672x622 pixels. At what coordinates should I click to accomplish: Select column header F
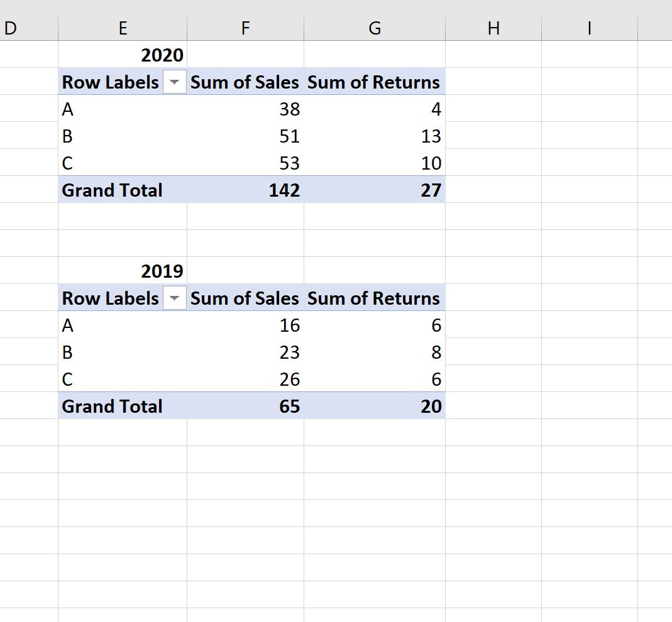245,28
